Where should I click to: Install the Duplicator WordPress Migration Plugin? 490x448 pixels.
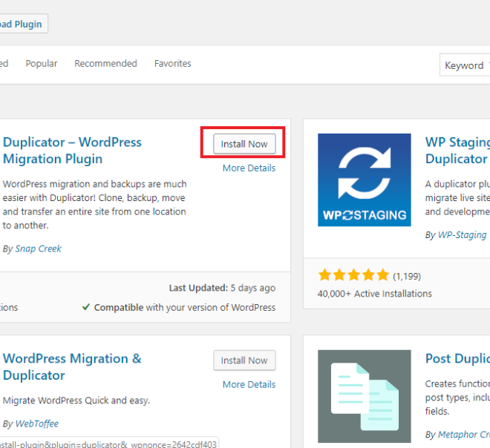pos(244,144)
